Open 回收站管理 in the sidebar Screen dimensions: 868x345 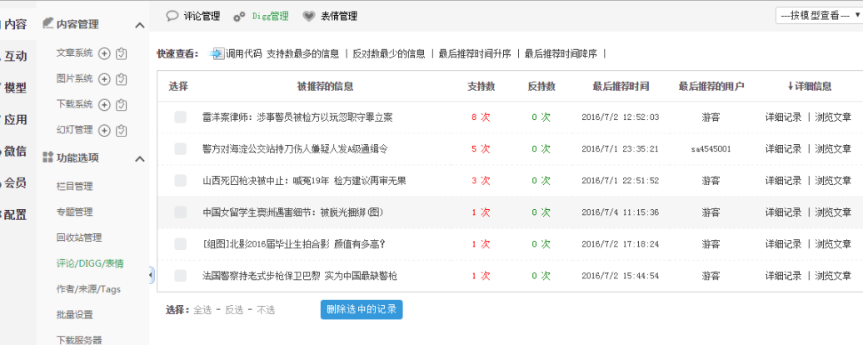(x=79, y=237)
